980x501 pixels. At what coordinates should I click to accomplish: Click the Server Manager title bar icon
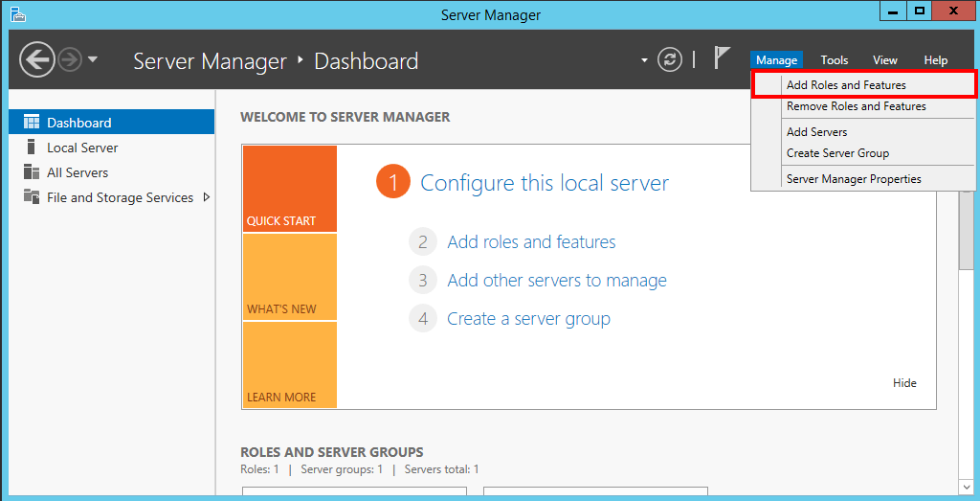[19, 13]
